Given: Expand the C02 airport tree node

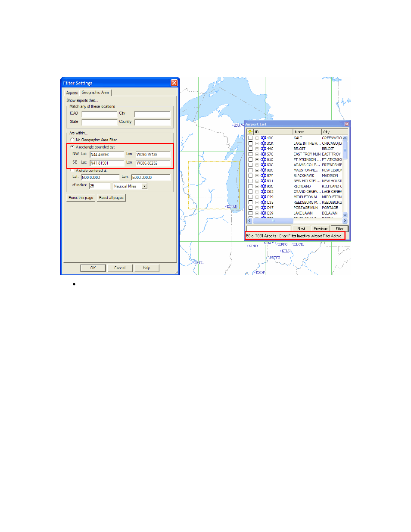Looking at the screenshot, I should pos(257,192).
